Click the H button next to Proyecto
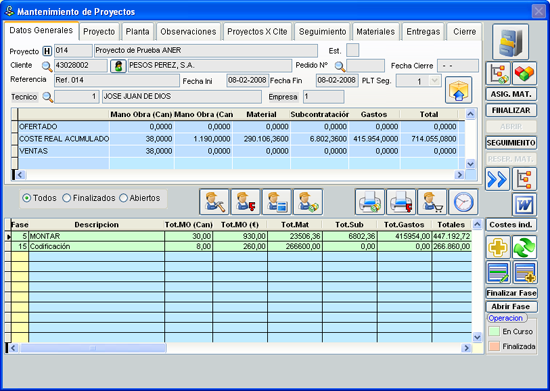Viewport: 550px width, 391px height. pyautogui.click(x=47, y=51)
